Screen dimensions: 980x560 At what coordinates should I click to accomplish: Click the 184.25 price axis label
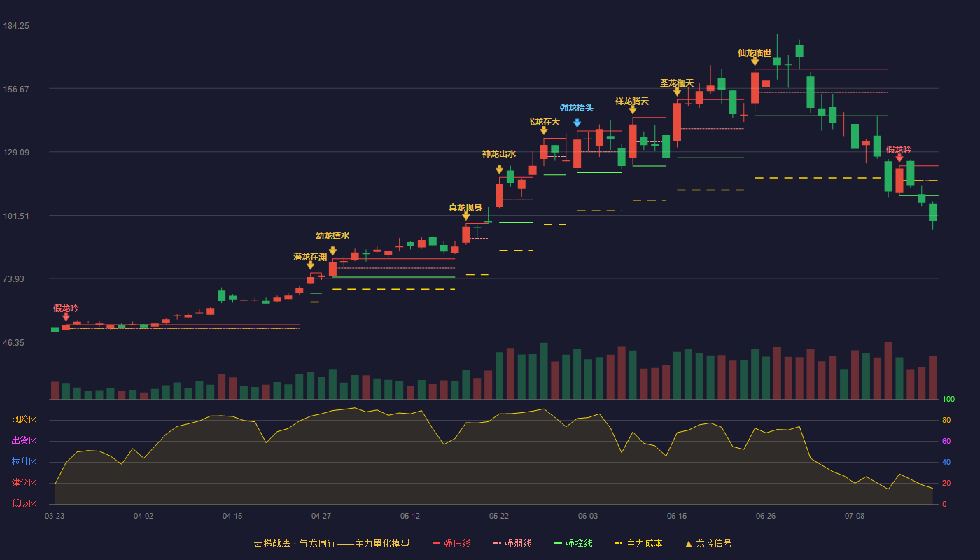(x=16, y=26)
